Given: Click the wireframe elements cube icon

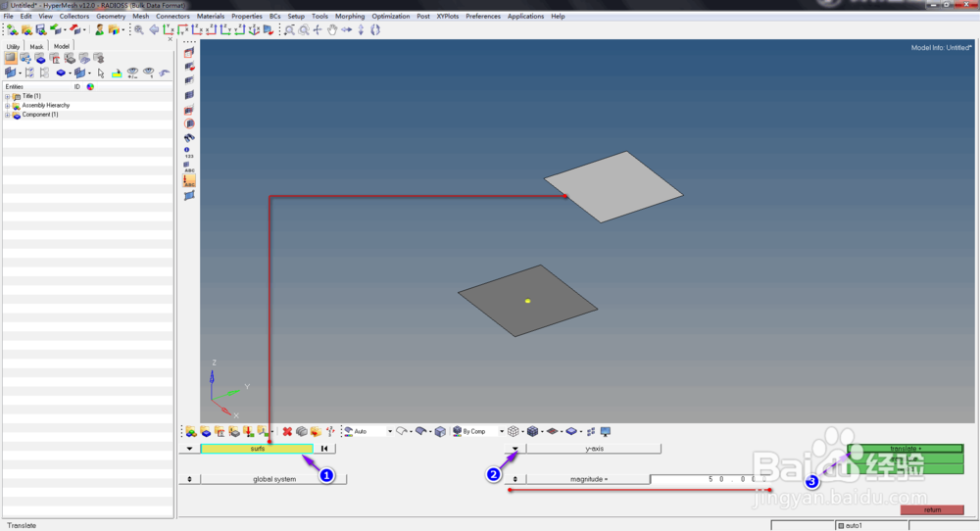Looking at the screenshot, I should [514, 432].
